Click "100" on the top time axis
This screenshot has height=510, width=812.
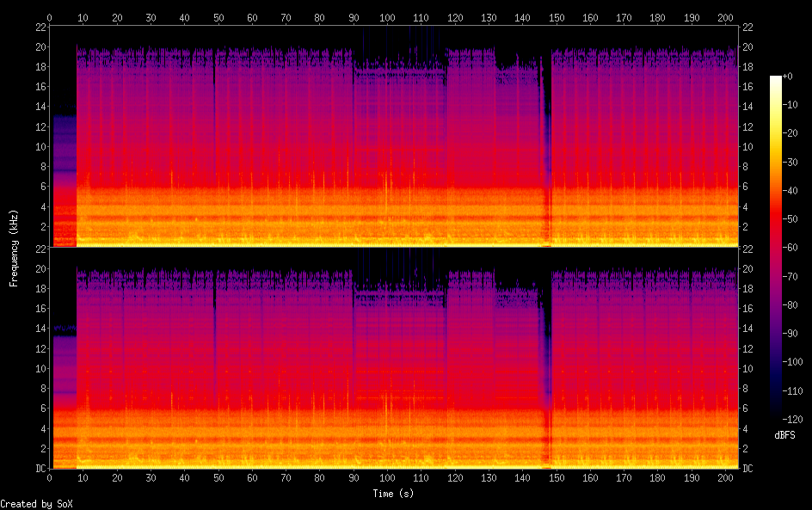[387, 17]
